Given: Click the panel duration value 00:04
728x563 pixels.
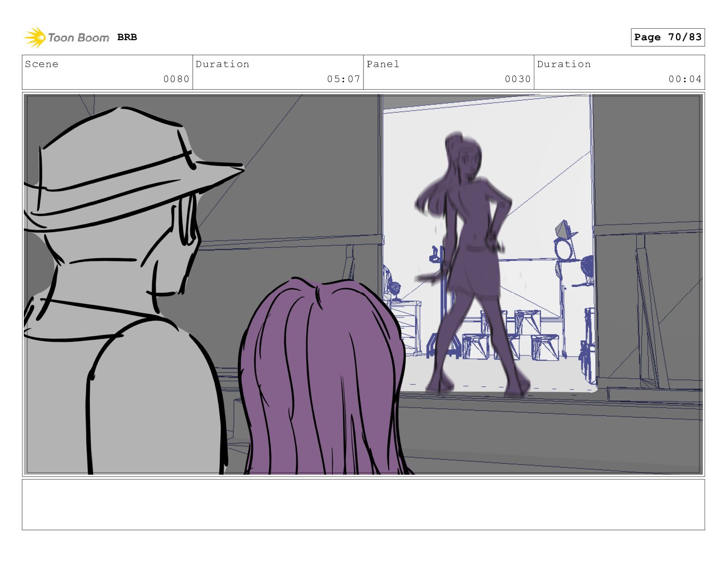Looking at the screenshot, I should point(685,79).
